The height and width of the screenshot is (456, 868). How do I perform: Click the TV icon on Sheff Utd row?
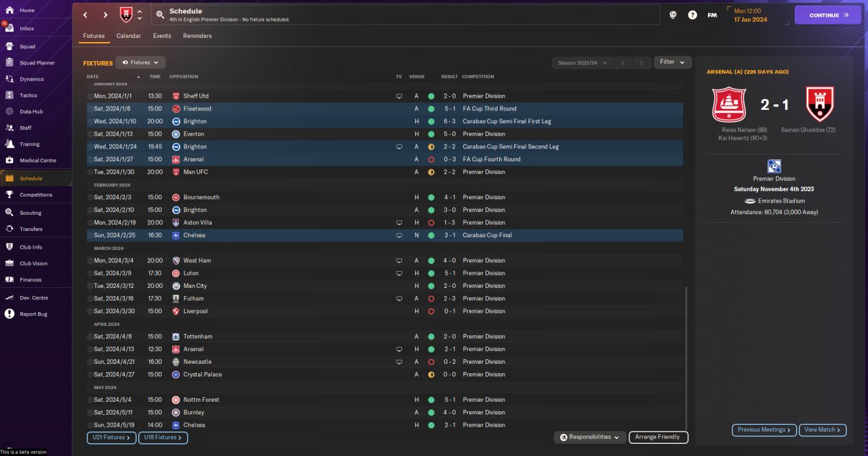(x=399, y=96)
